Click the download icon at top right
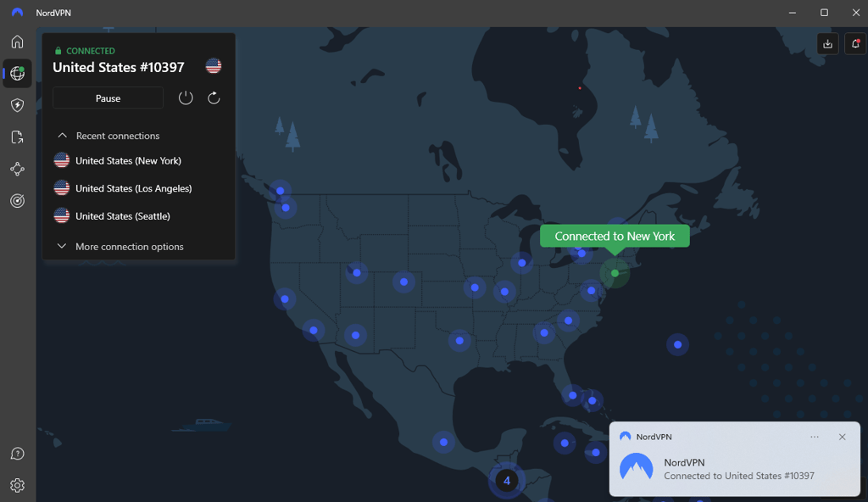The height and width of the screenshot is (502, 868). pos(827,44)
